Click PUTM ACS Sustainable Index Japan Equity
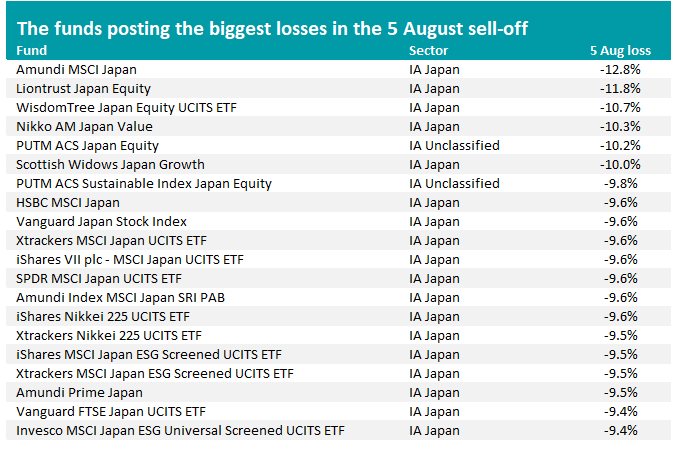The width and height of the screenshot is (687, 451). point(144,183)
